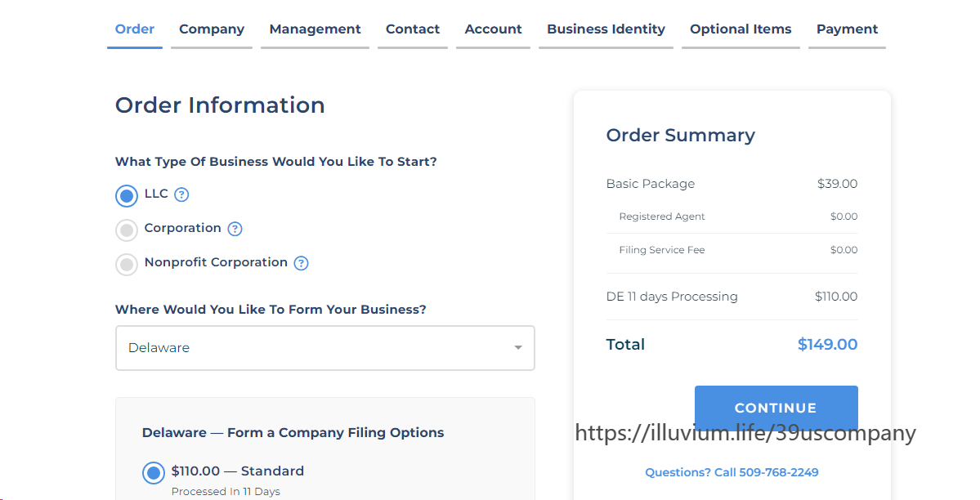Image resolution: width=980 pixels, height=500 pixels.
Task: Click the Questions? Call 509-768-2249 link
Action: [732, 472]
